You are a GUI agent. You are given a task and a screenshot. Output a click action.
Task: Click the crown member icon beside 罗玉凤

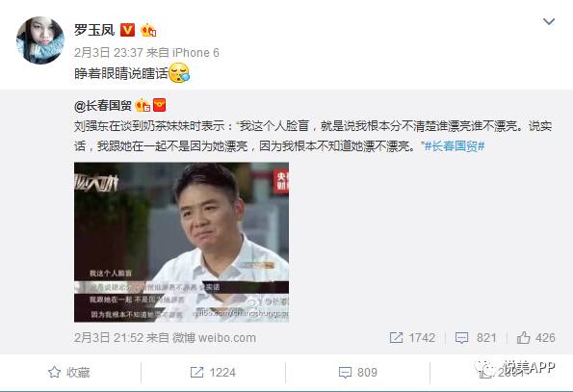[148, 30]
